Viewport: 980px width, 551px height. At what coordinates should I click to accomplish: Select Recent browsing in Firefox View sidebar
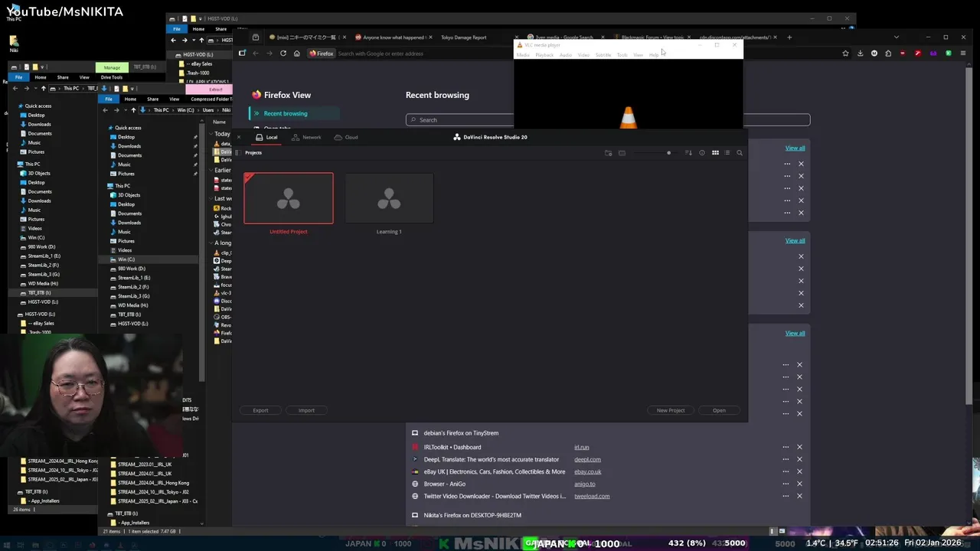pos(295,113)
